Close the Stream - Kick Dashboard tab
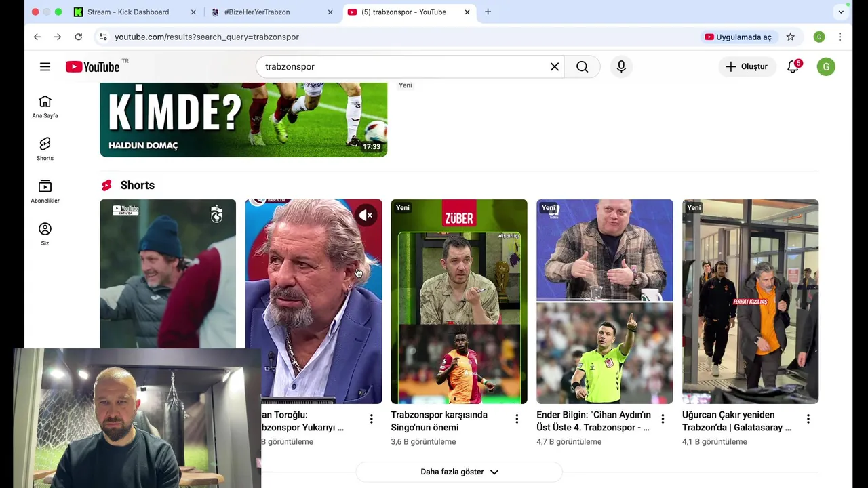The image size is (868, 488). click(193, 12)
